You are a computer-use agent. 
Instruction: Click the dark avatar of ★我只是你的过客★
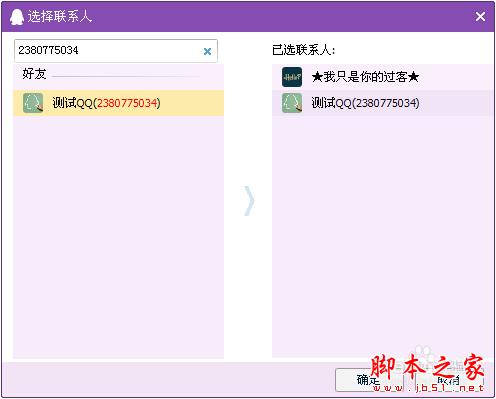[292, 77]
